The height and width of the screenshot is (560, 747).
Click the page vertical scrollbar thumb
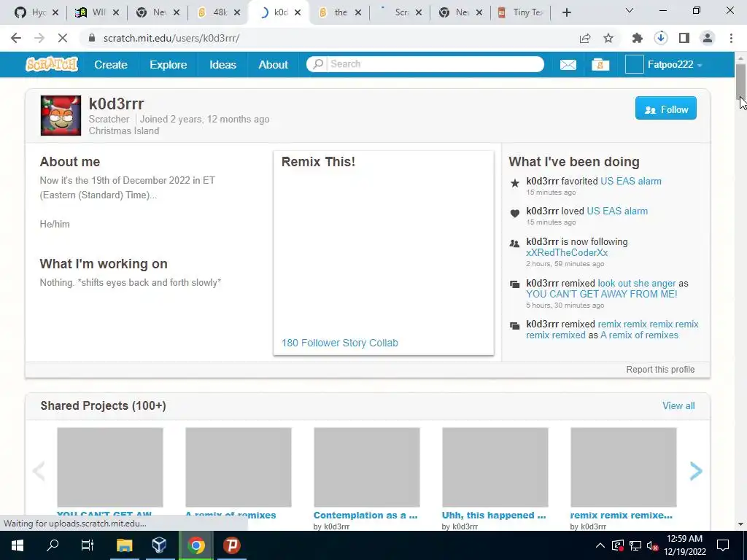740,80
